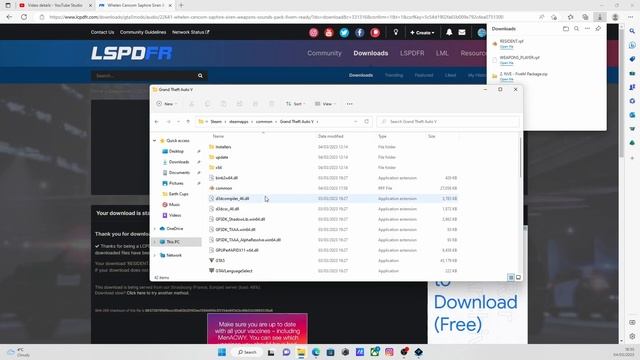Screen dimensions: 640x360
Task: Open the Instagram icon on LSPDFR header
Action: point(313,33)
